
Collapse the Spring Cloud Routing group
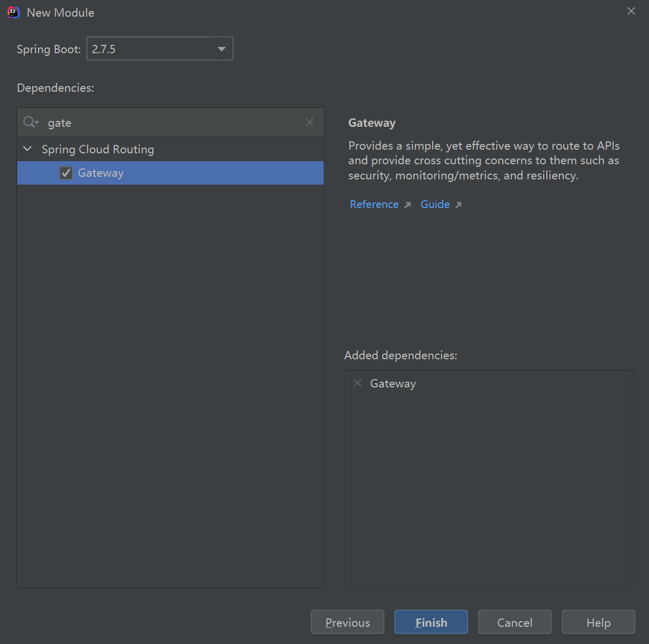pyautogui.click(x=28, y=149)
